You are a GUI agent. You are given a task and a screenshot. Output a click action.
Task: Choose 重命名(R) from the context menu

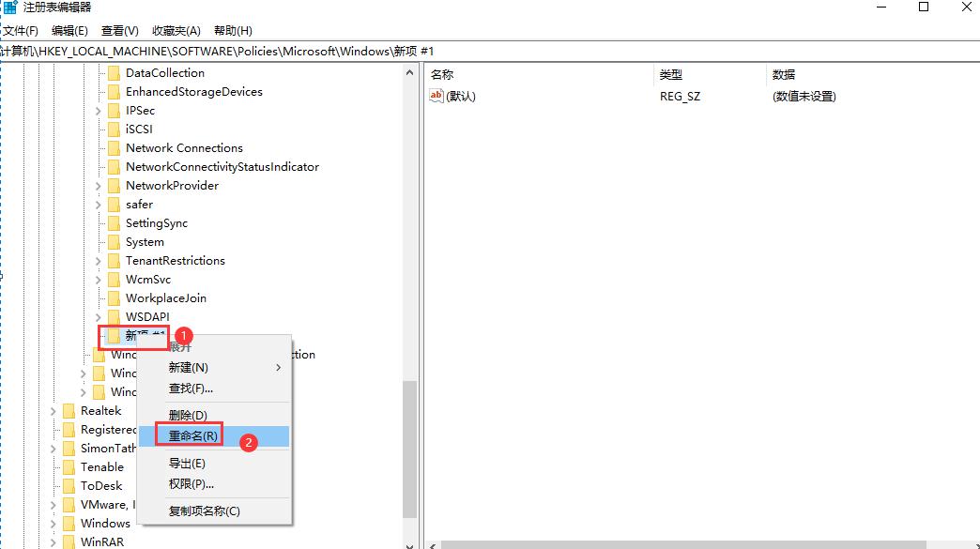click(191, 435)
